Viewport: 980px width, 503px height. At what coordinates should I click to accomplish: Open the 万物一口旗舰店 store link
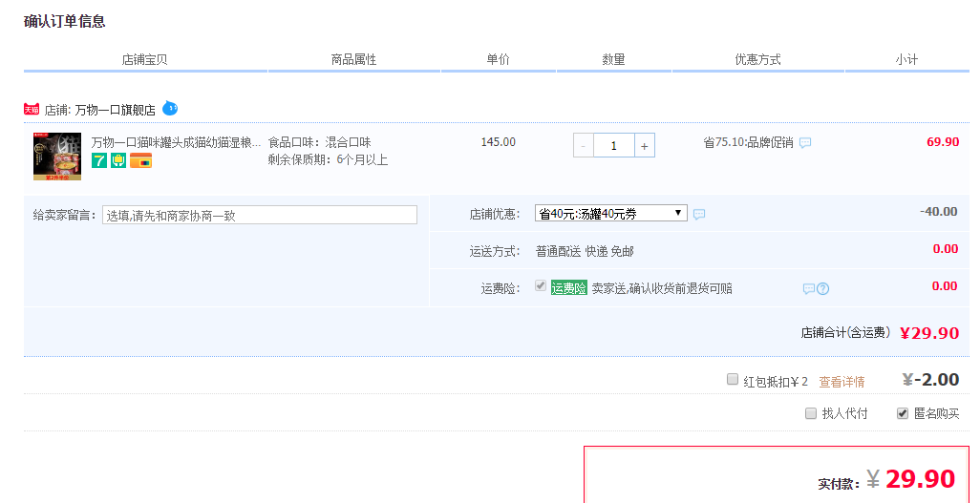pos(115,110)
